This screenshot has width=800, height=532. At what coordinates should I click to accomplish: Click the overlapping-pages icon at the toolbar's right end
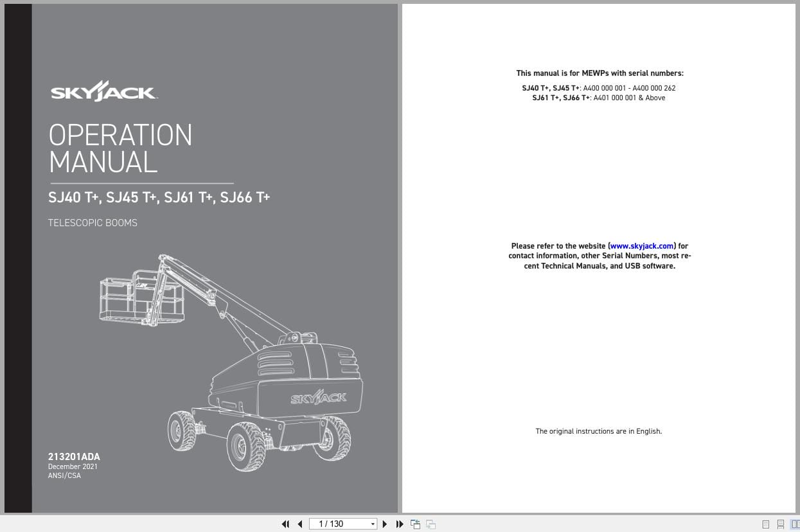[431, 524]
